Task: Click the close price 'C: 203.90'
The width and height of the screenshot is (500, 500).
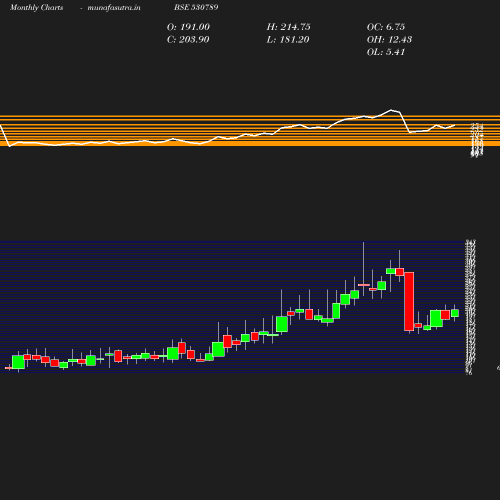Action: coord(188,40)
